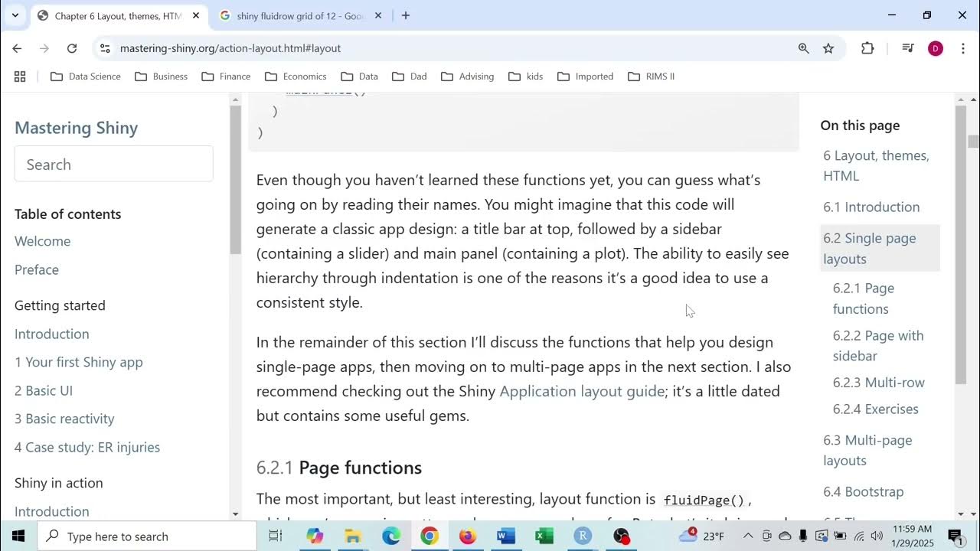Close the Chapter 6 Layout tab
Image resolution: width=980 pixels, height=551 pixels.
point(195,15)
